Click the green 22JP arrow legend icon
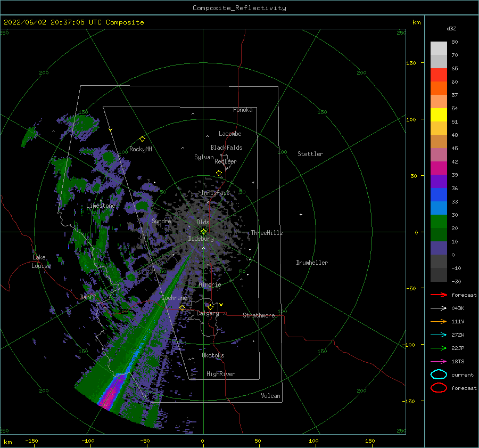This screenshot has width=479, height=448. (439, 348)
